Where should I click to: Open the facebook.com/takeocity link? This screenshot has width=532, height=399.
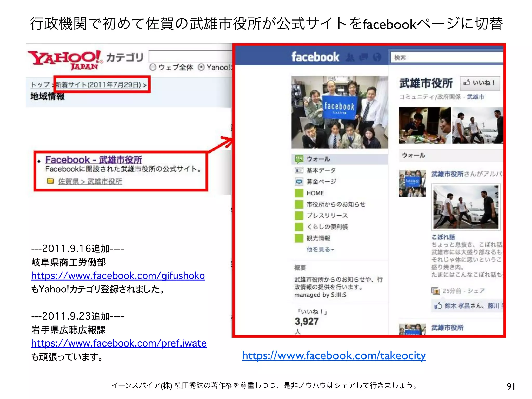334,355
